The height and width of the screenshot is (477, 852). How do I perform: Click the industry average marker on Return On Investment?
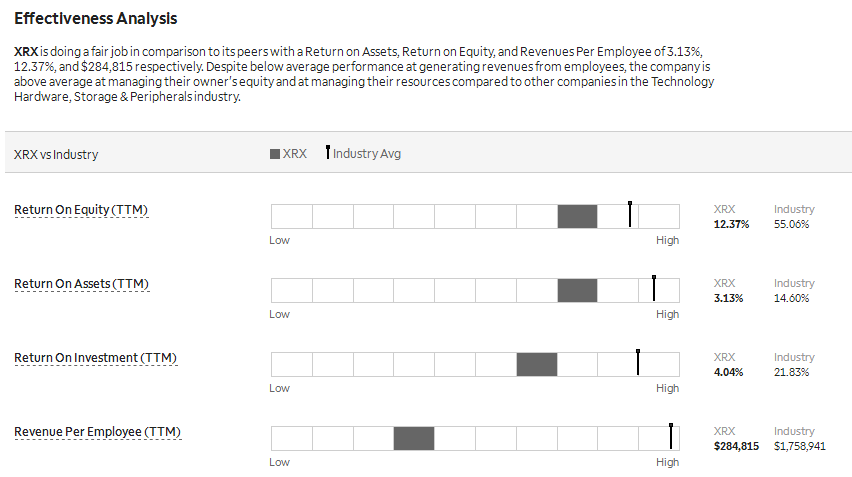638,362
